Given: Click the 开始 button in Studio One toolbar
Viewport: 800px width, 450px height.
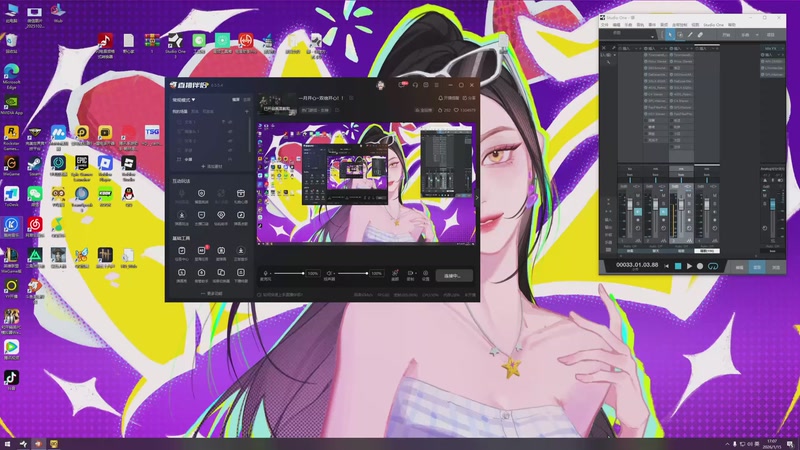Looking at the screenshot, I should coord(726,35).
